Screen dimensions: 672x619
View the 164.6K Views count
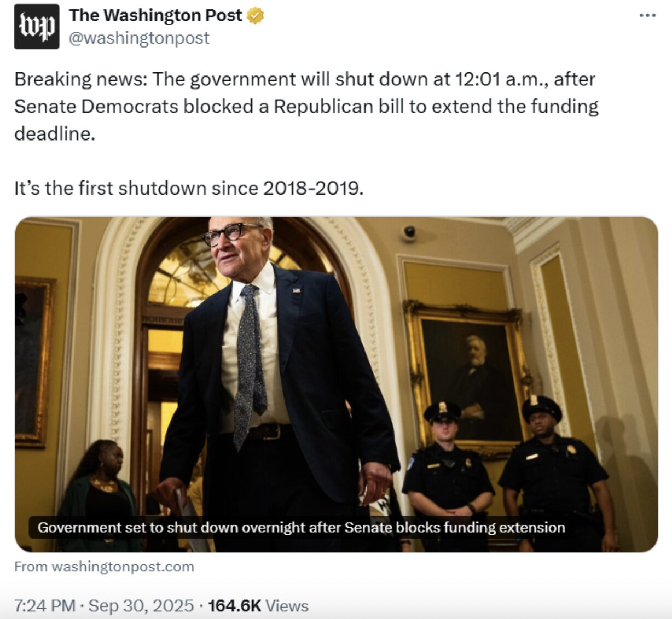click(258, 605)
